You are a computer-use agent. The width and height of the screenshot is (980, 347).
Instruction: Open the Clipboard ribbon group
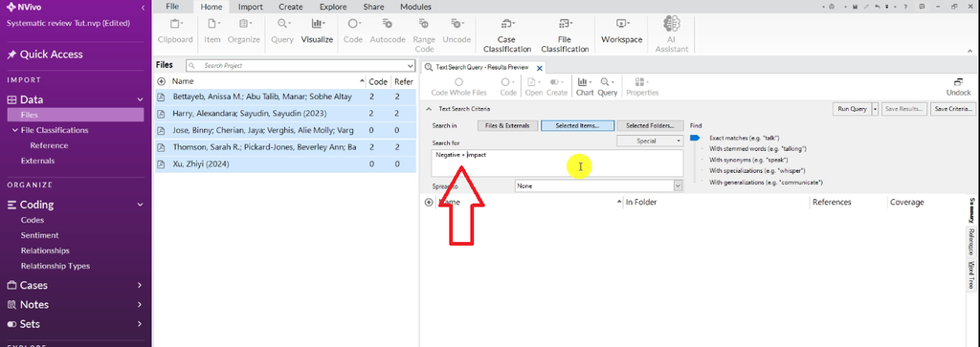coord(175,31)
